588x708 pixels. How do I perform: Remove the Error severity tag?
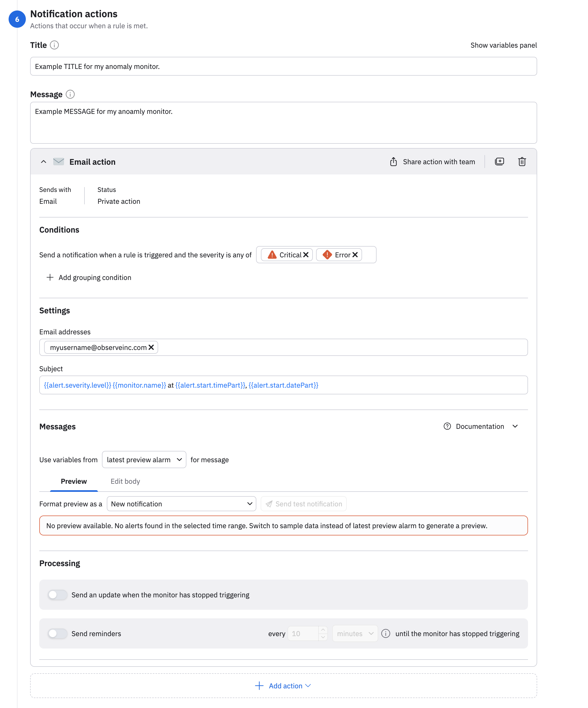[x=355, y=255]
